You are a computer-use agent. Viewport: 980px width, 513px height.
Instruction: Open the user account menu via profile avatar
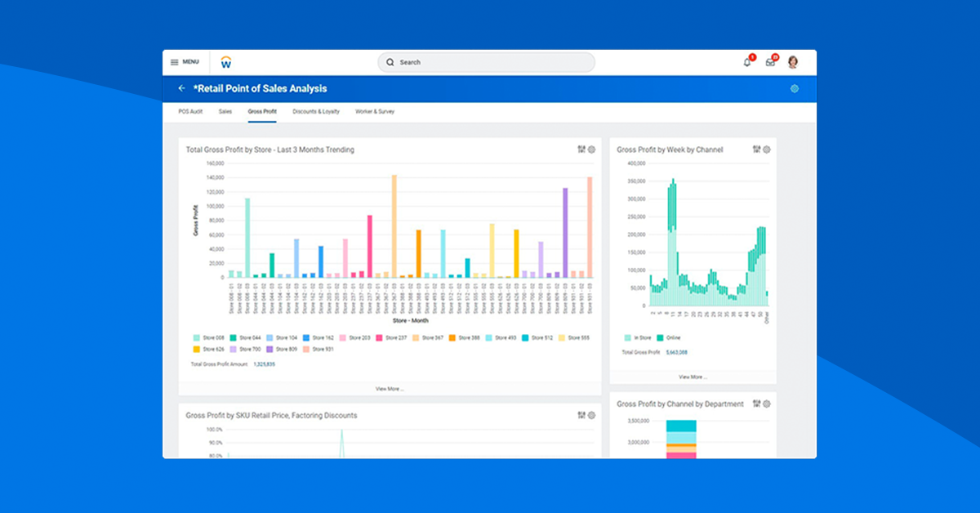pos(791,61)
